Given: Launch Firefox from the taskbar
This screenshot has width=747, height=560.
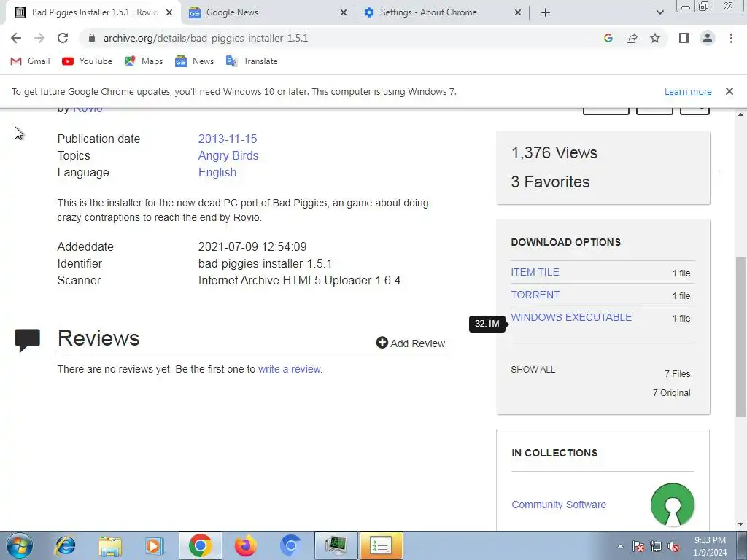Looking at the screenshot, I should [x=246, y=545].
